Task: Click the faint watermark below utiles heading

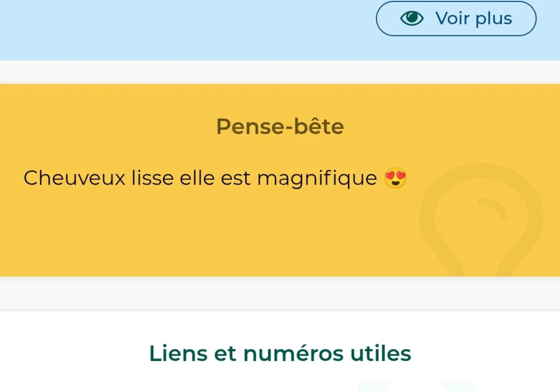Action: pyautogui.click(x=418, y=386)
